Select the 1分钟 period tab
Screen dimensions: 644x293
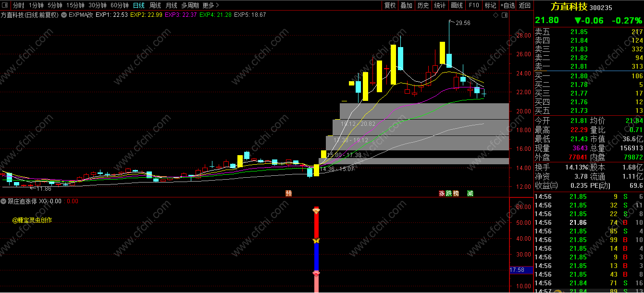[x=37, y=5]
